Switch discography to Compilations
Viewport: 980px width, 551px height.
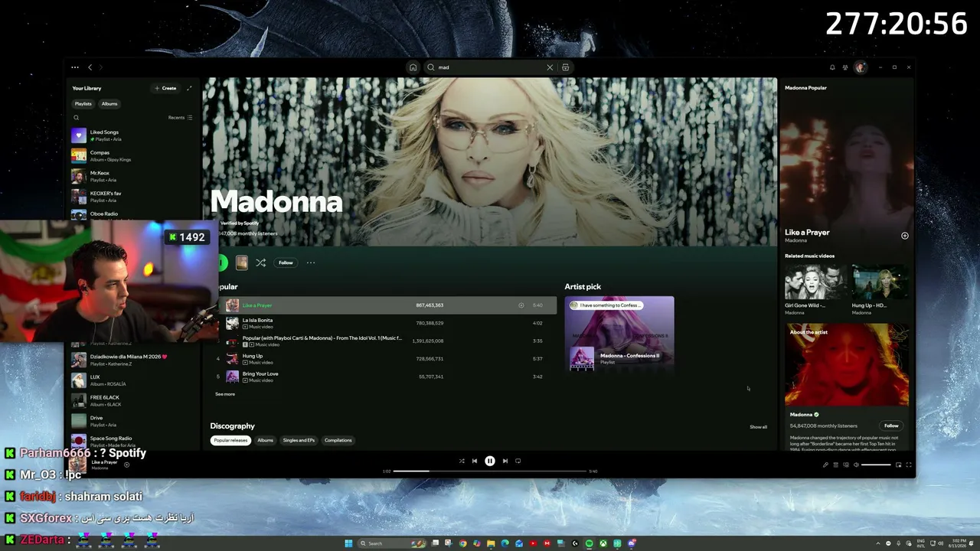[x=338, y=440]
